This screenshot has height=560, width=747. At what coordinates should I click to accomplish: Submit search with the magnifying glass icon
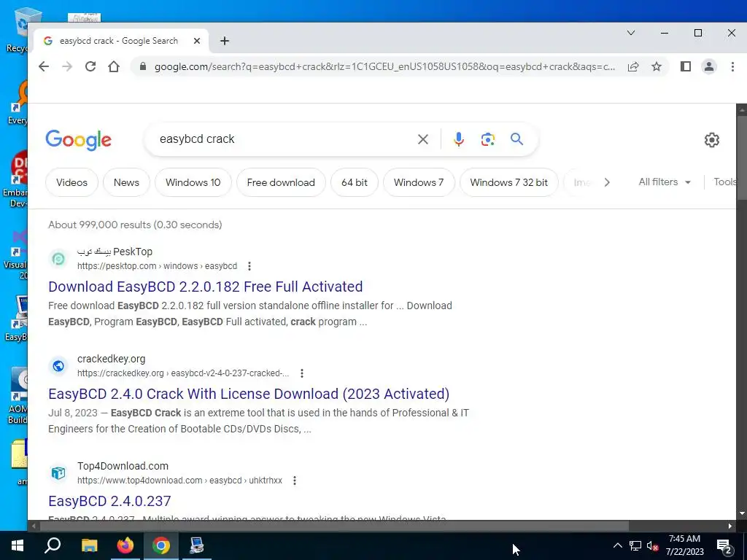[517, 139]
